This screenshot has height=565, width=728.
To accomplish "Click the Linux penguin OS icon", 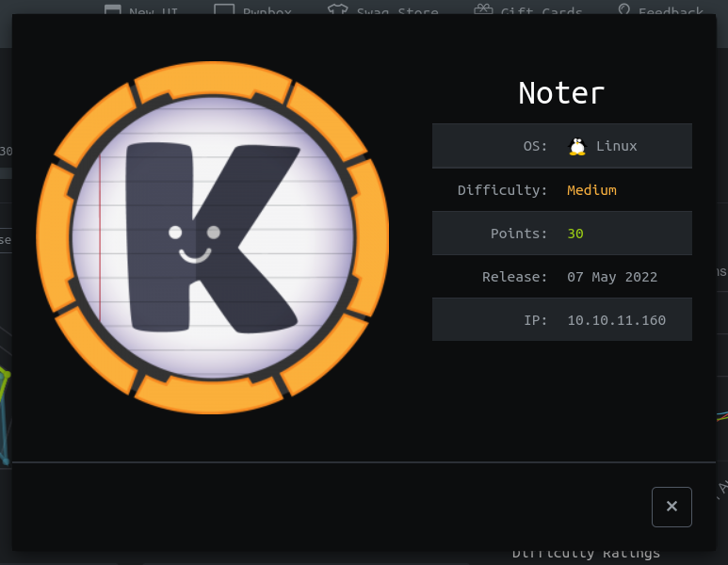I will point(577,146).
